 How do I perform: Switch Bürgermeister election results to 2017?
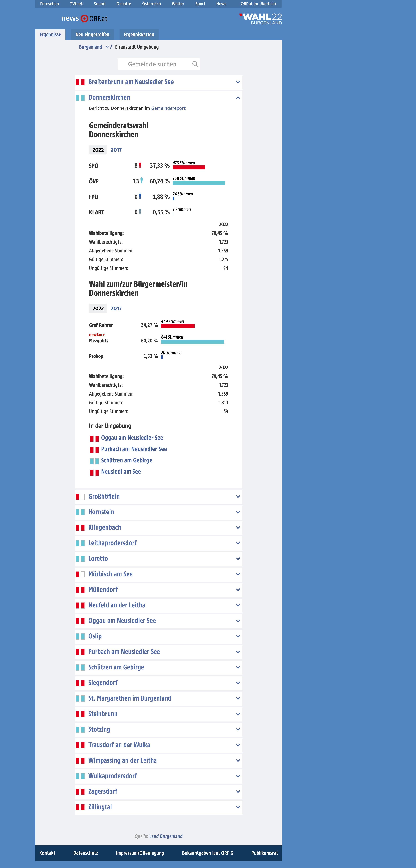click(116, 308)
